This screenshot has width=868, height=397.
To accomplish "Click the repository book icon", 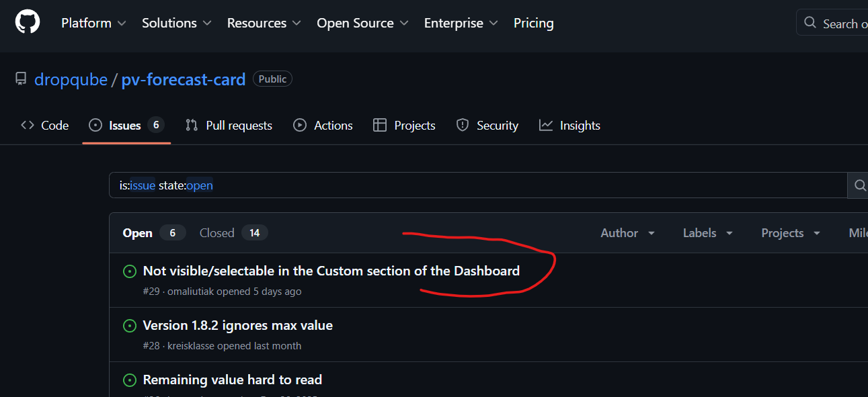I will point(21,79).
